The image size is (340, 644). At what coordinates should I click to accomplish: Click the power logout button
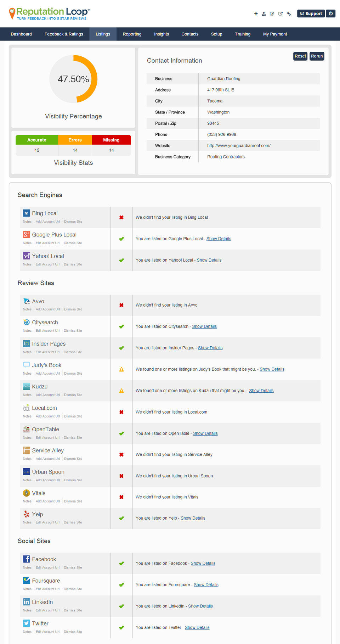(330, 13)
